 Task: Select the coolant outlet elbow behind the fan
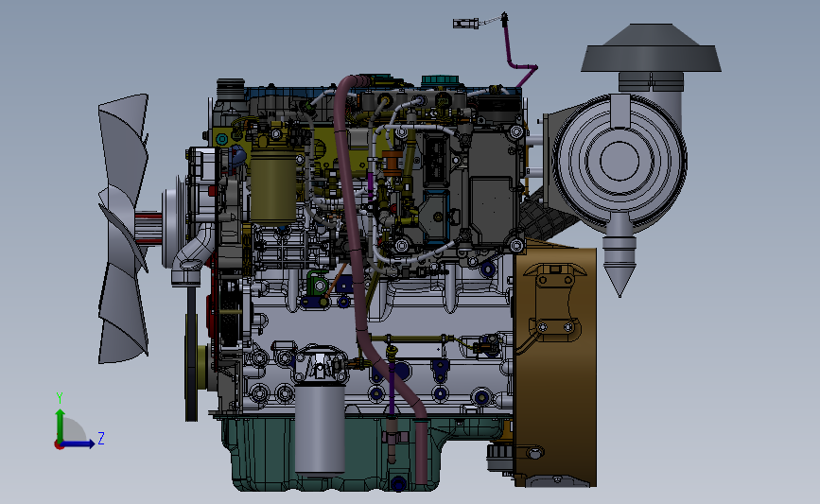pos(192,256)
